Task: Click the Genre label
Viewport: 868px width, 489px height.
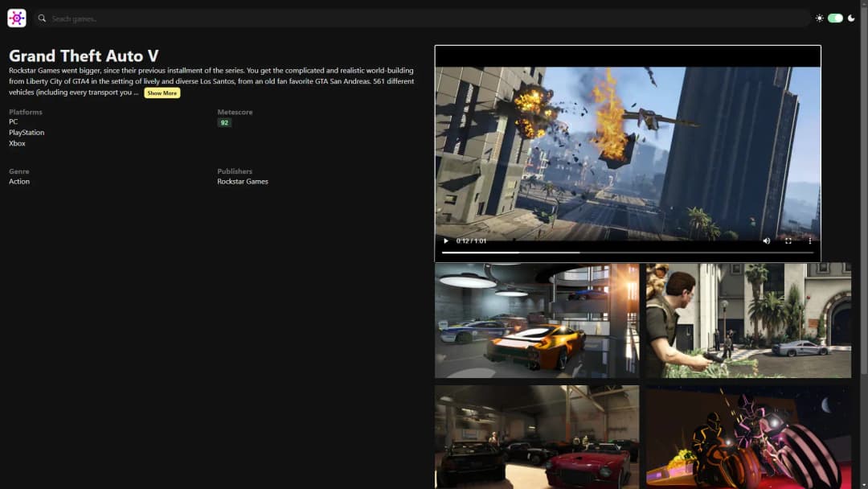Action: click(18, 171)
